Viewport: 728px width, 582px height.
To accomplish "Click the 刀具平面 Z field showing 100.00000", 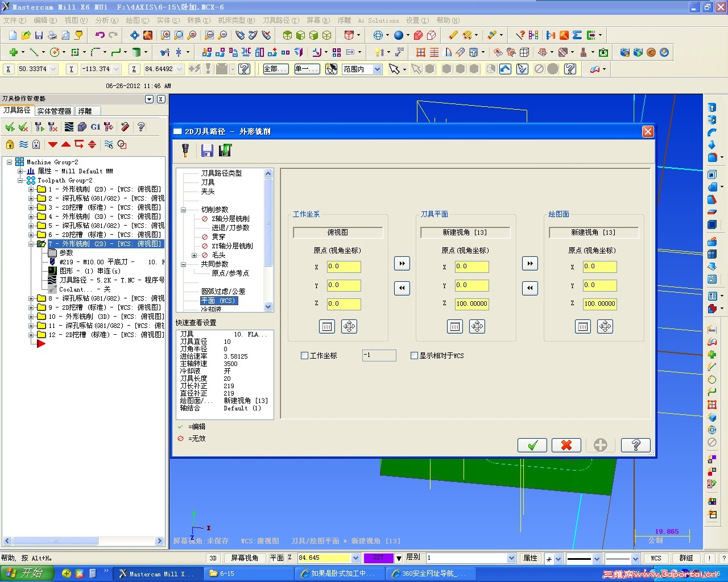I will [471, 304].
